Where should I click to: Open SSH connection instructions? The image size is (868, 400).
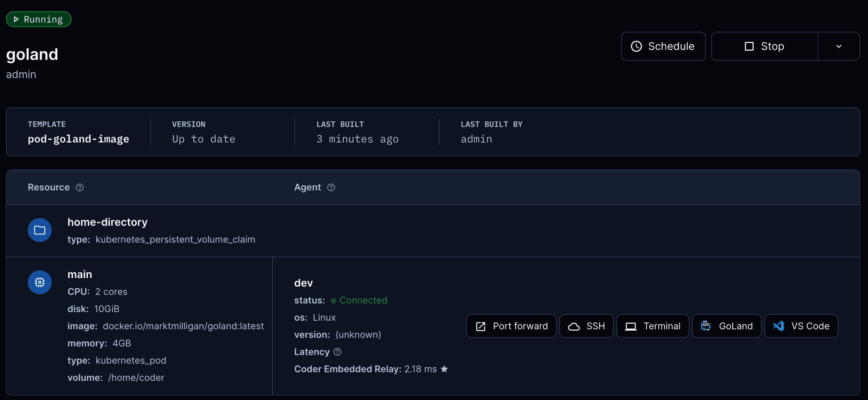click(x=586, y=326)
